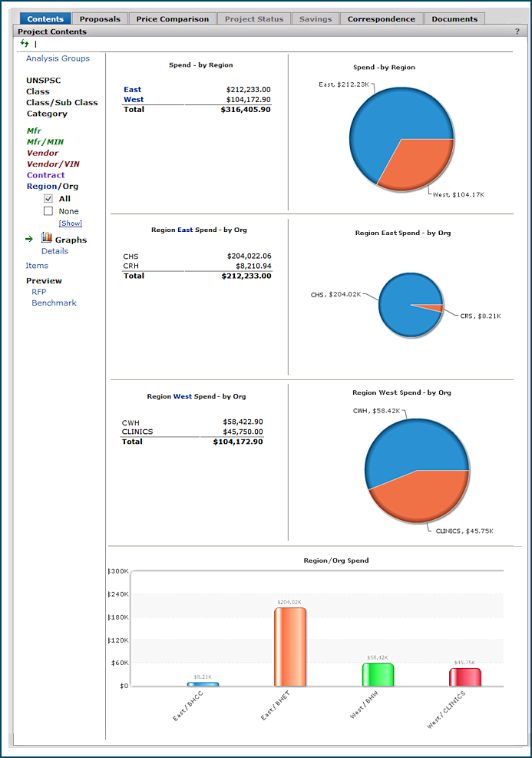Select the Vendor/VIN grouping
Screen dimensions: 532x758
pos(53,164)
